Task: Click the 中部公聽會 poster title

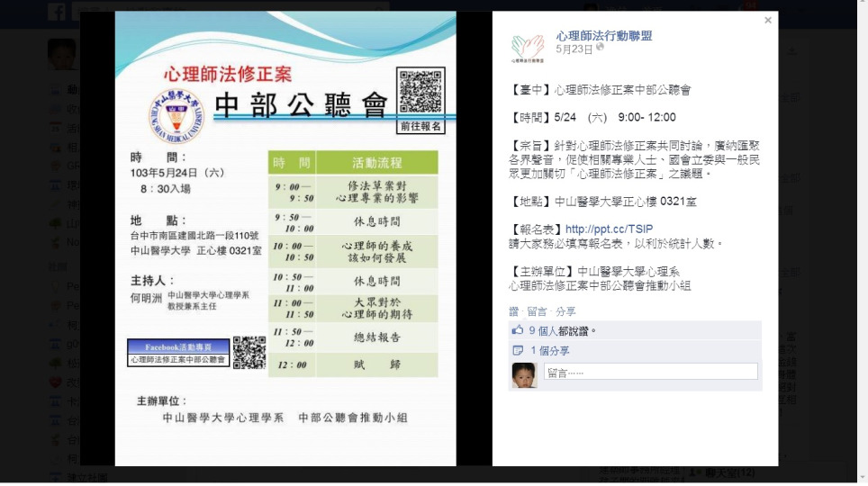Action: [x=301, y=105]
